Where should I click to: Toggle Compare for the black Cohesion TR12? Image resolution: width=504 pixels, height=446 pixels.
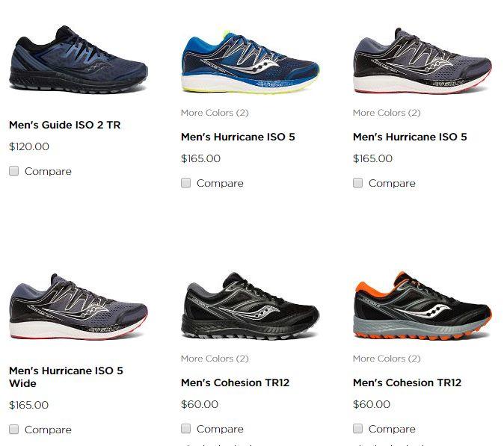(x=185, y=429)
